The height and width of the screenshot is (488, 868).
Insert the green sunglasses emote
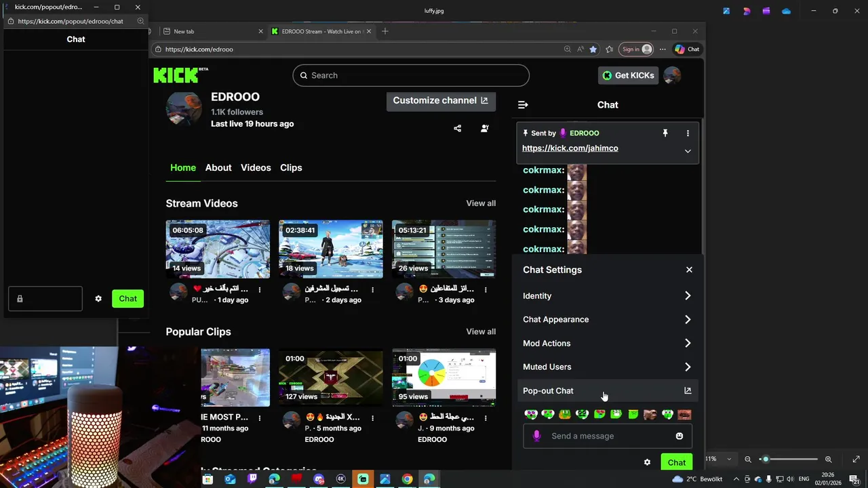point(582,414)
